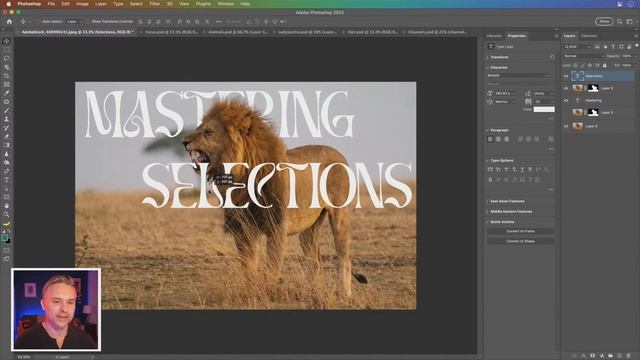The width and height of the screenshot is (640, 360).
Task: Select the Lasso tool
Action: coord(7,58)
